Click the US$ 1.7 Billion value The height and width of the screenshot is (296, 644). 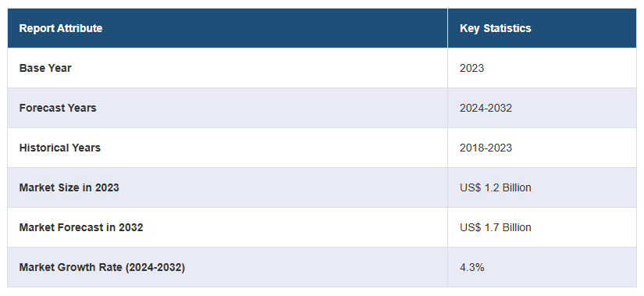(x=496, y=227)
